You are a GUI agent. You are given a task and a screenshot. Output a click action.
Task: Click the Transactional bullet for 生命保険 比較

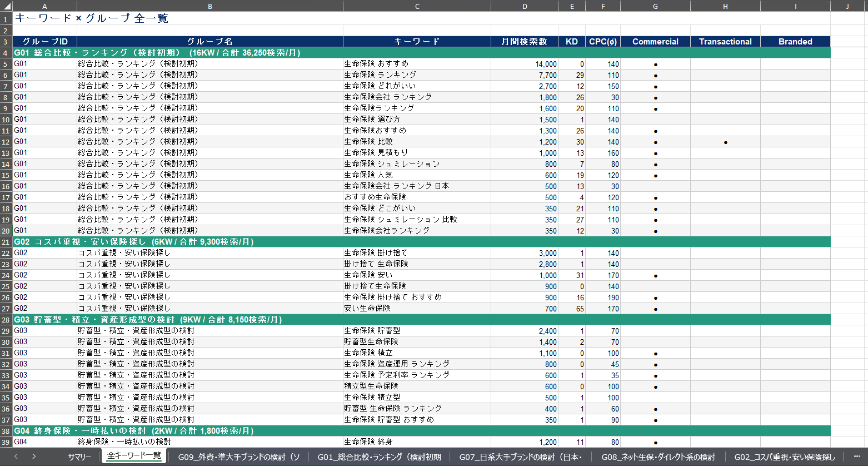point(725,142)
